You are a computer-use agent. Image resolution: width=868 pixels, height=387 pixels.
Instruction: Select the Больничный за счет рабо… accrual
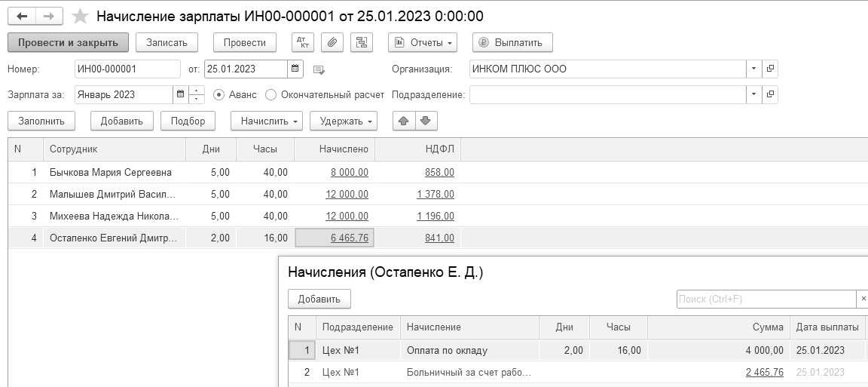[x=469, y=372]
